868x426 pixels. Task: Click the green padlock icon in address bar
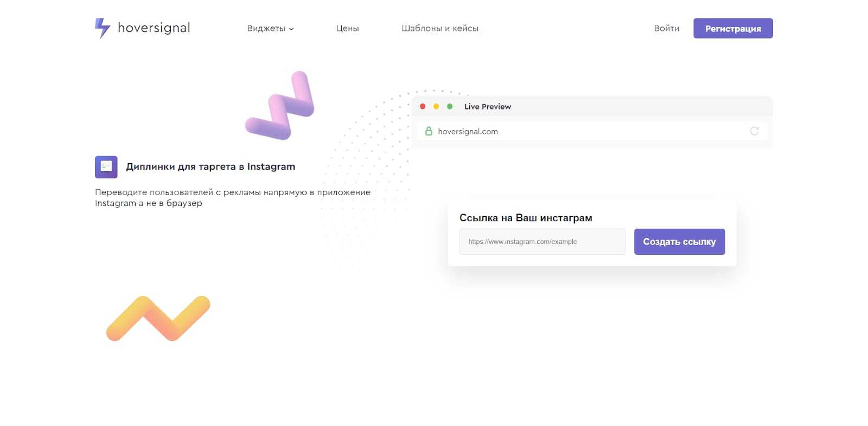[429, 131]
